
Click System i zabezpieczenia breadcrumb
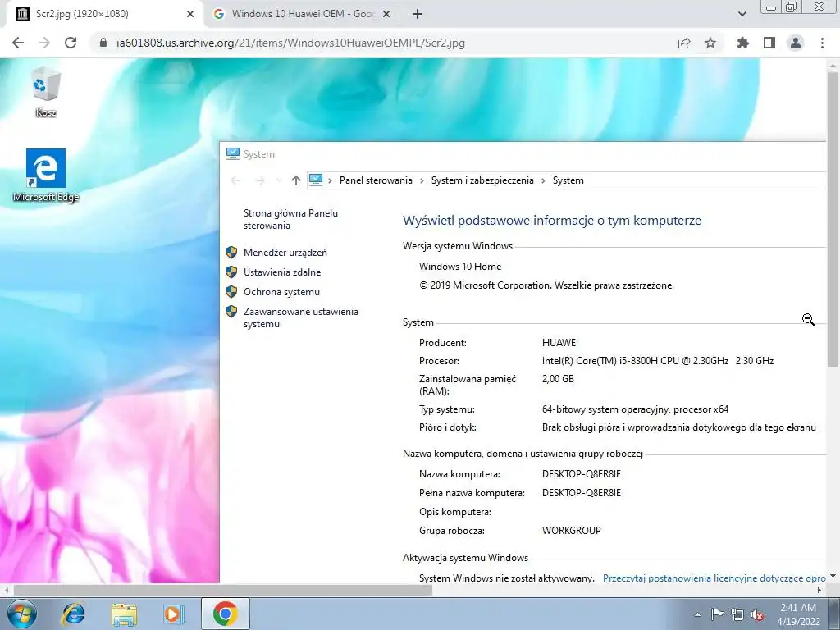point(482,180)
